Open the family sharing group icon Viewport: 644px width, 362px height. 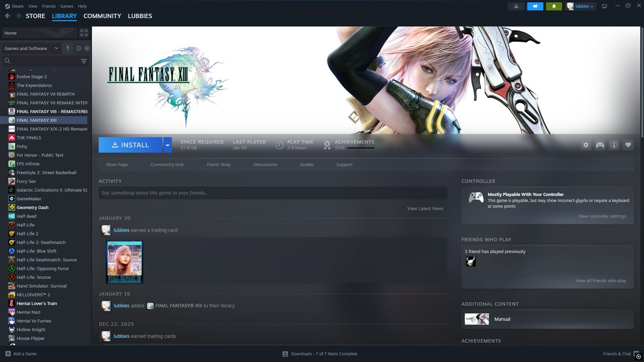[x=516, y=6]
